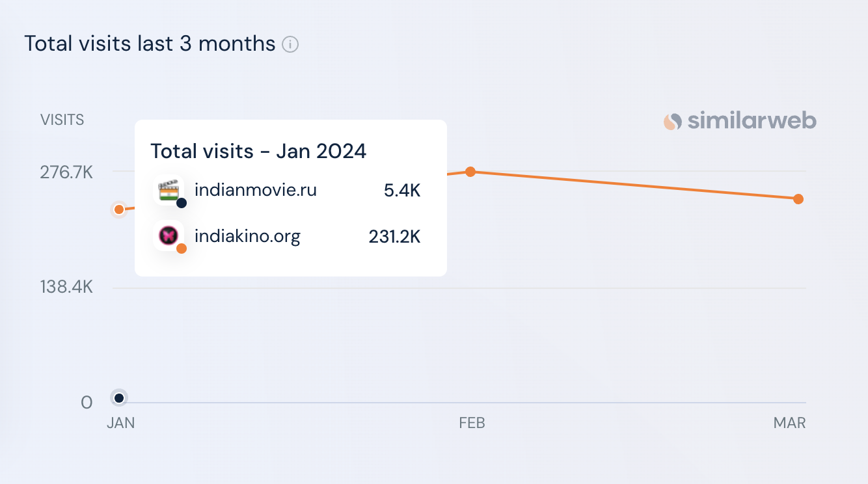The image size is (868, 484).
Task: Click the Total visits - Jan 2024 tooltip heading
Action: coord(259,152)
